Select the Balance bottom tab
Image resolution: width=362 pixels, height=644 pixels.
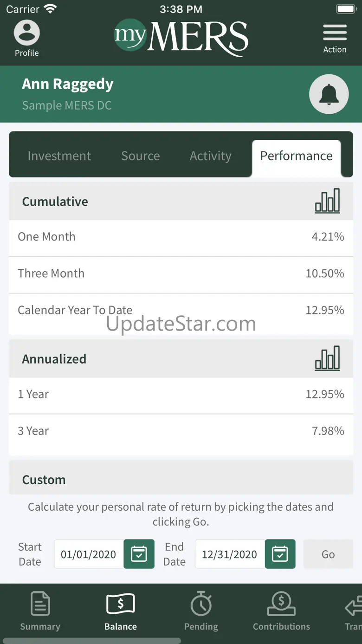120,610
